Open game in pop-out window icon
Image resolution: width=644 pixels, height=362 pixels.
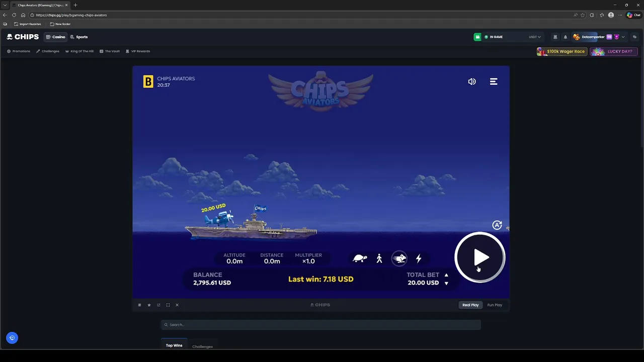[158, 305]
